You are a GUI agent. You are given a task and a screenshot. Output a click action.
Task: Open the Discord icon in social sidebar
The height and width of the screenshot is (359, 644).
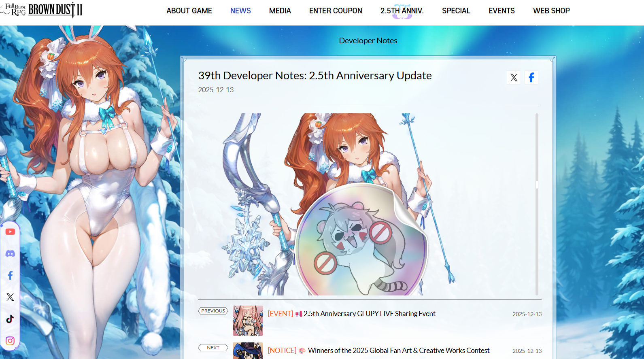click(10, 254)
